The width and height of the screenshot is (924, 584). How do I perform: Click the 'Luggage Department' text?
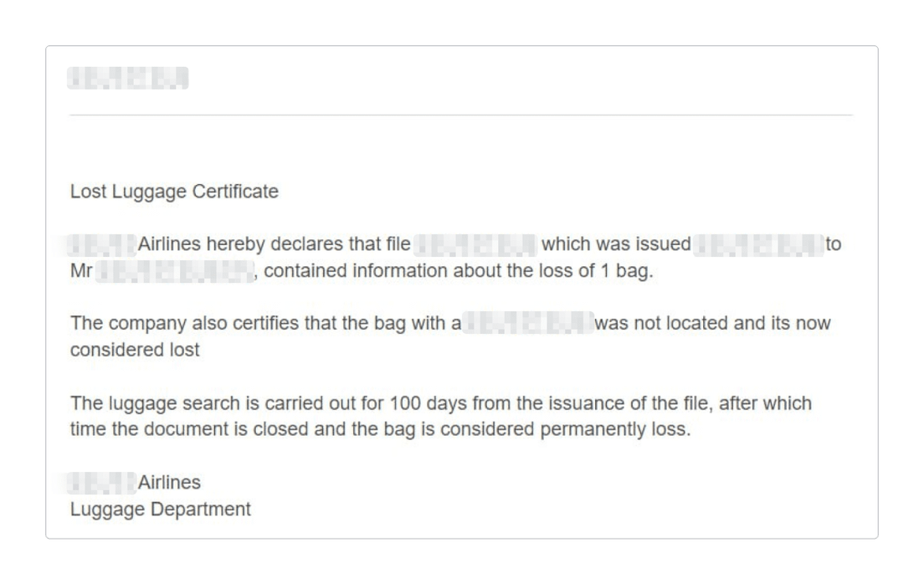tap(161, 510)
